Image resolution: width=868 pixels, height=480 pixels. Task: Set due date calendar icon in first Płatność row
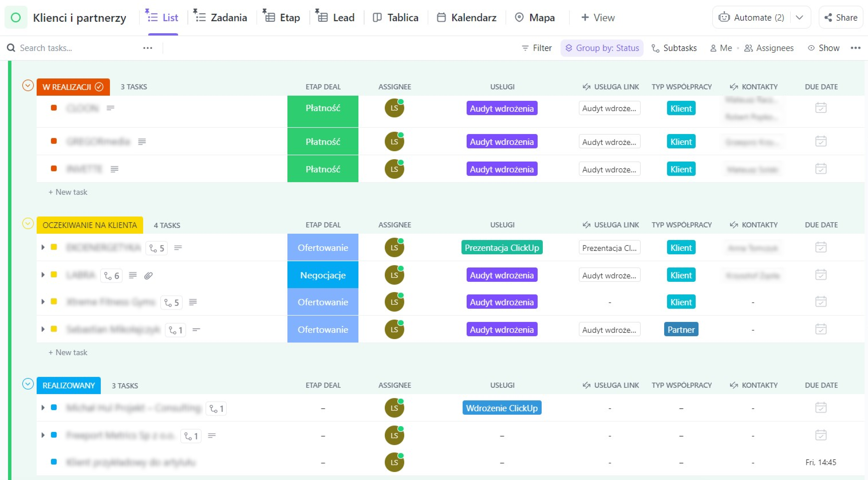(x=821, y=108)
